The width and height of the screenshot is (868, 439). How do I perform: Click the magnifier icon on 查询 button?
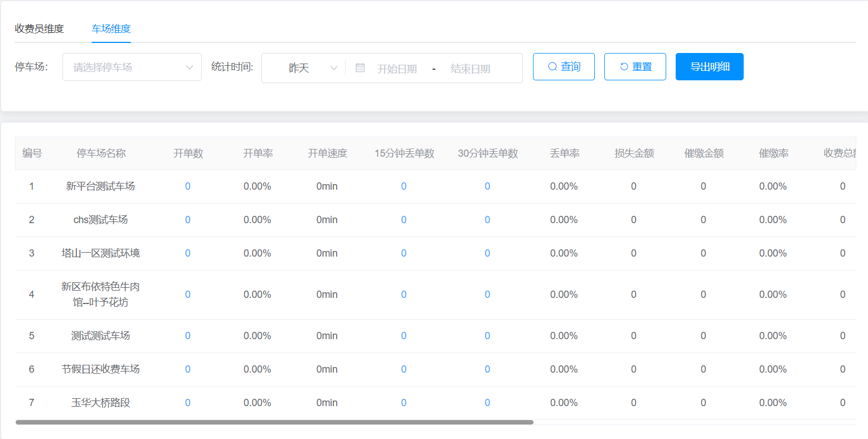click(552, 67)
